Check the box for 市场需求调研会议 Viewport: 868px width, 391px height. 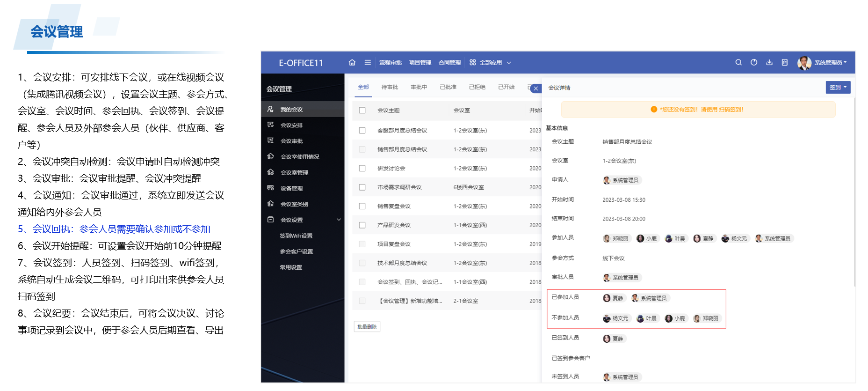[362, 187]
